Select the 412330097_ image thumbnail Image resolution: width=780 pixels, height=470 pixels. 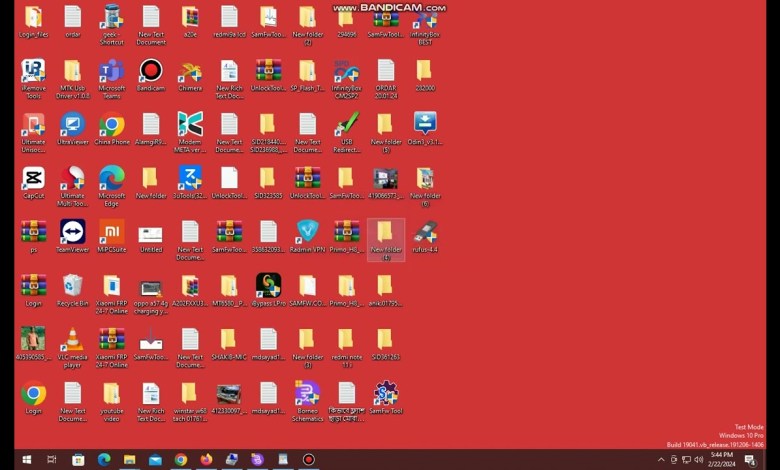[x=229, y=397]
